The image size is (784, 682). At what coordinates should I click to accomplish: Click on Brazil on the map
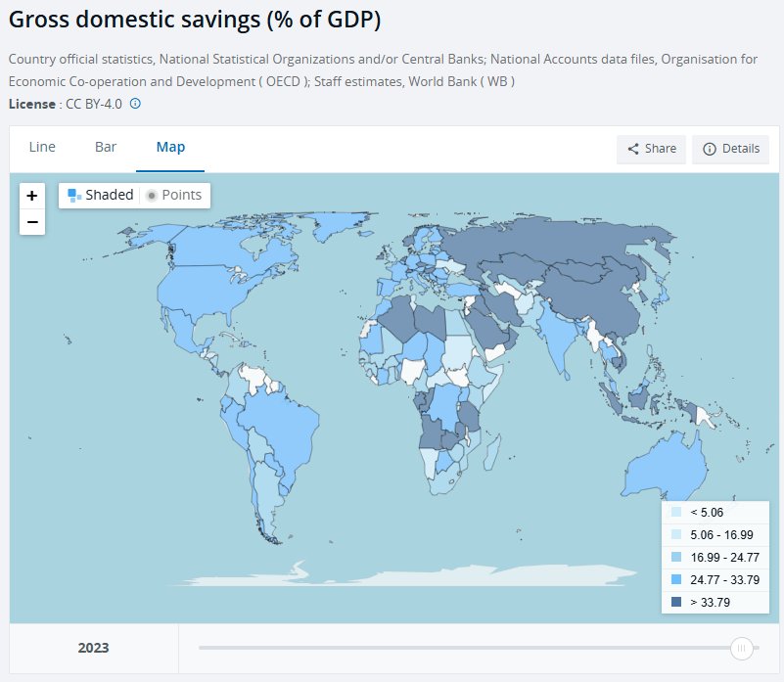[289, 429]
